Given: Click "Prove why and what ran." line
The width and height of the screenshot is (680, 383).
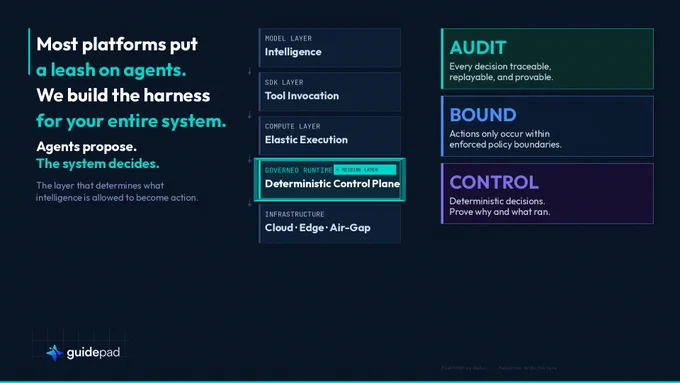Looking at the screenshot, I should (x=500, y=212).
